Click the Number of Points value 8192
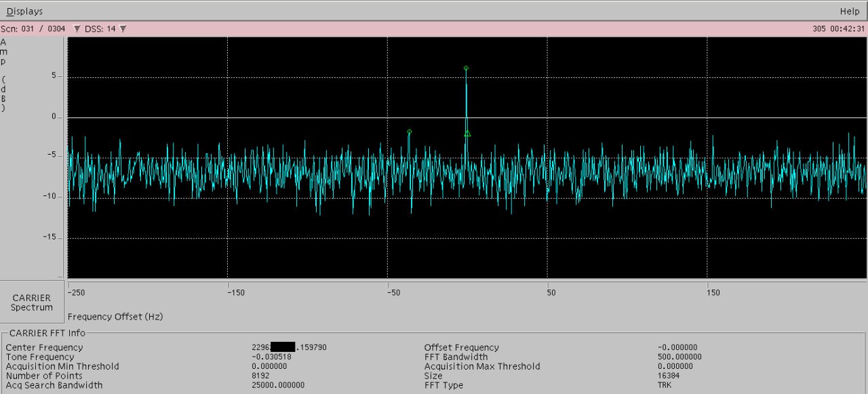The image size is (868, 394). 260,376
